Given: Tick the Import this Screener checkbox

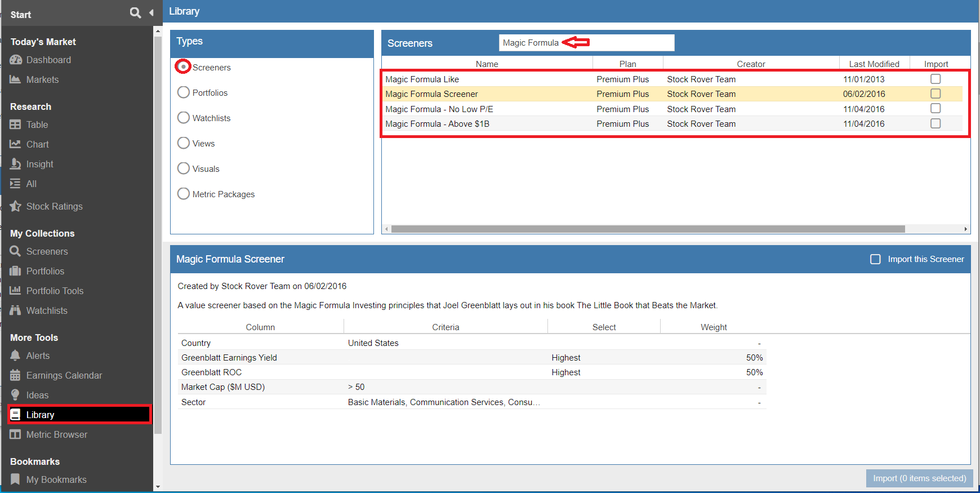Looking at the screenshot, I should click(x=875, y=259).
